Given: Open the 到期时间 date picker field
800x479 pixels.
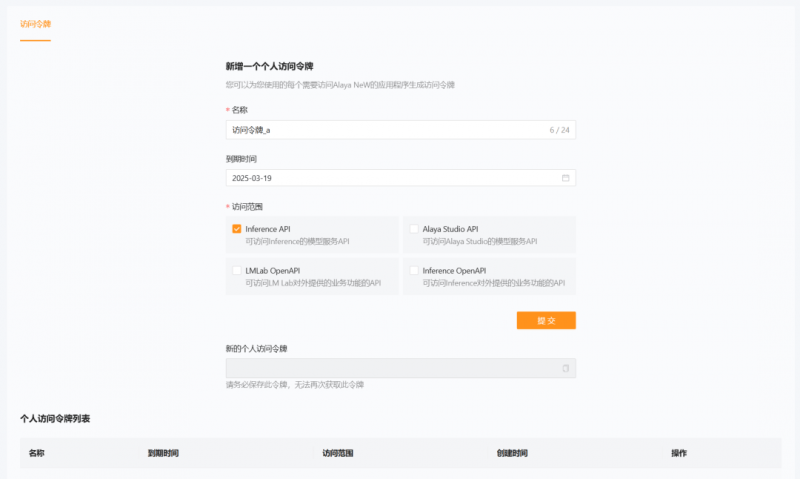Looking at the screenshot, I should point(401,178).
